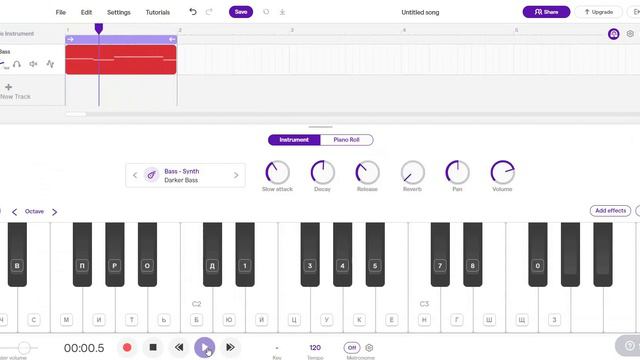Click the fast forward button
The height and width of the screenshot is (360, 640).
[230, 347]
